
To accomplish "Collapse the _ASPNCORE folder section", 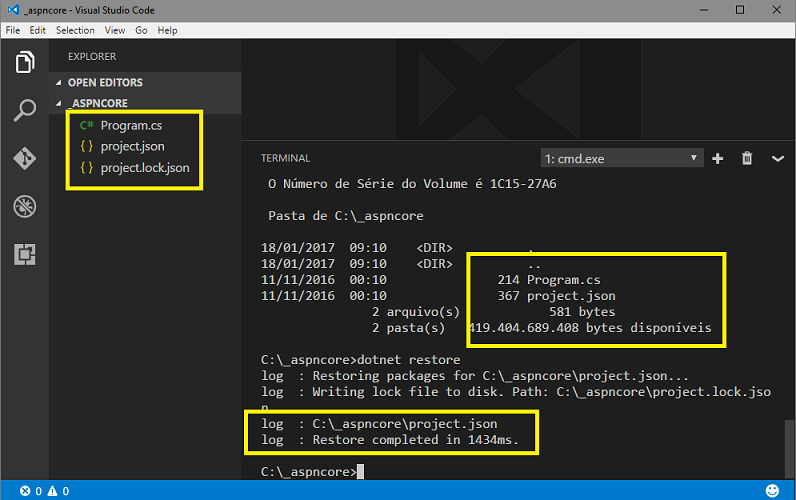I will (145, 103).
